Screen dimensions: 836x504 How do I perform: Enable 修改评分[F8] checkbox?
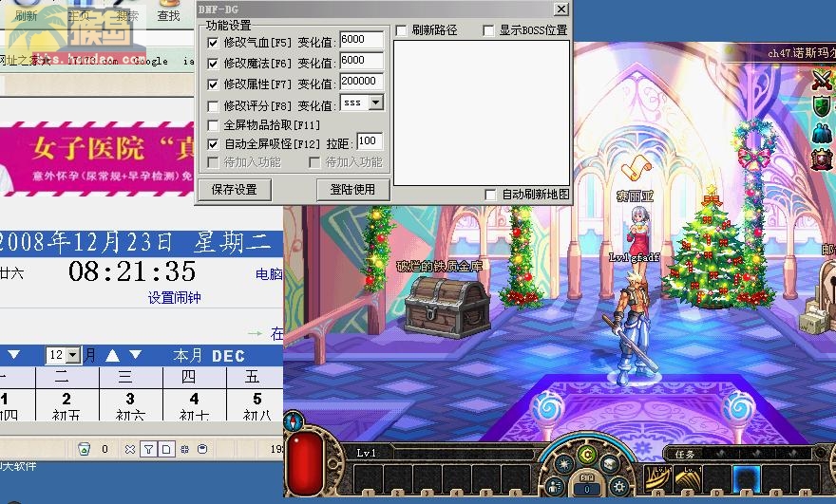[x=213, y=106]
